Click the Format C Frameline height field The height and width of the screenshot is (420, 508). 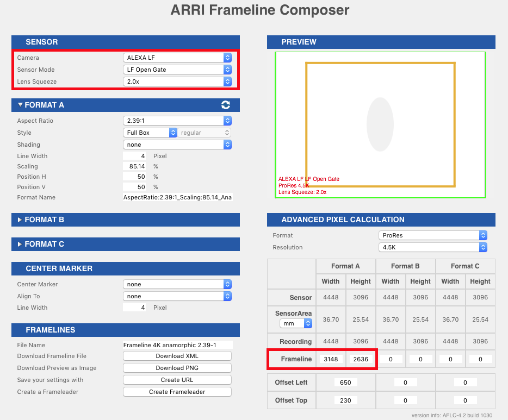point(480,359)
